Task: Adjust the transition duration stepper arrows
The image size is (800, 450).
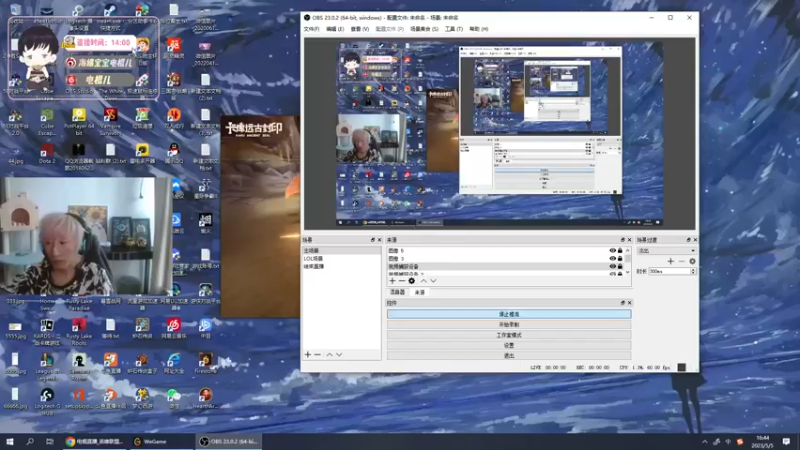Action: point(693,271)
